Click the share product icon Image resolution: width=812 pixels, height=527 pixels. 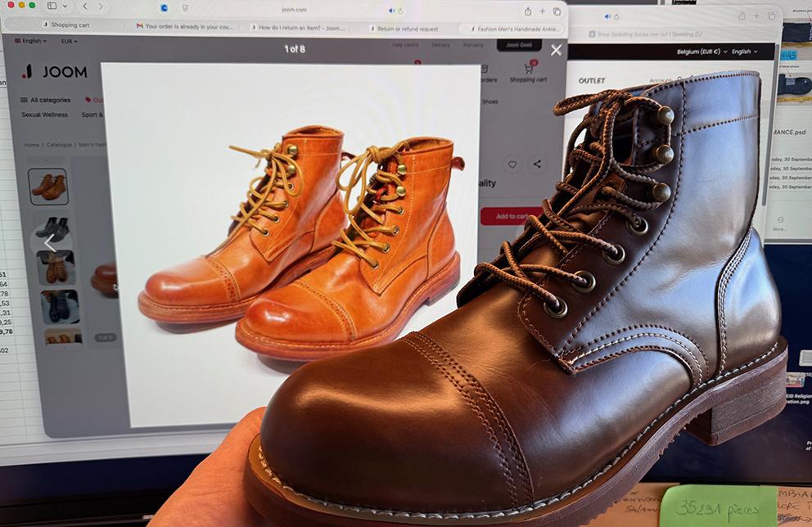(x=537, y=164)
